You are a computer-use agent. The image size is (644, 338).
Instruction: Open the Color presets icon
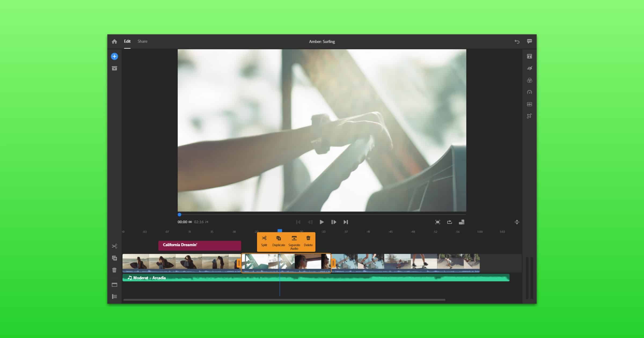[x=529, y=80]
